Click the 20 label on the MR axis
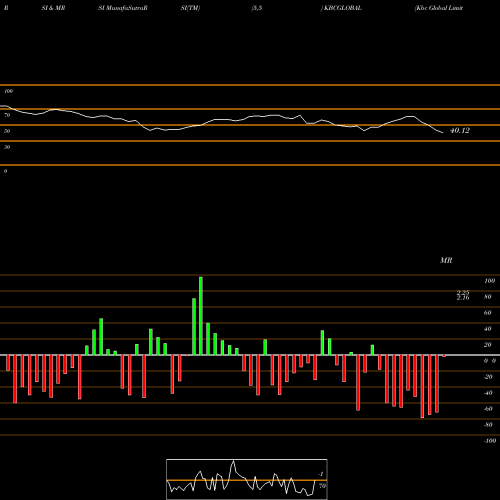This screenshot has height=500, width=500. 488,345
